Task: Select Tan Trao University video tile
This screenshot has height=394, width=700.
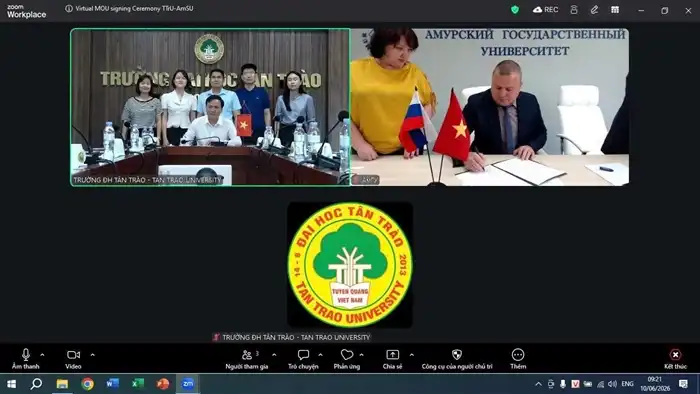Action: point(210,107)
